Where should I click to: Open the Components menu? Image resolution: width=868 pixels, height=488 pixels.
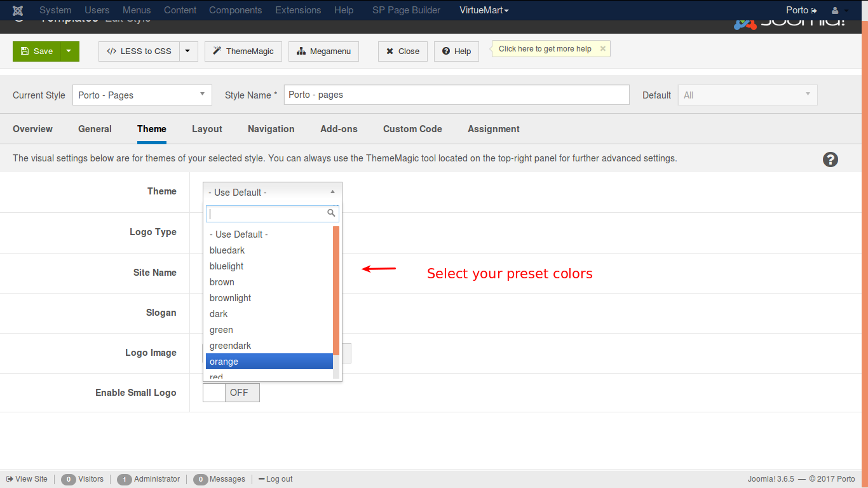(236, 10)
